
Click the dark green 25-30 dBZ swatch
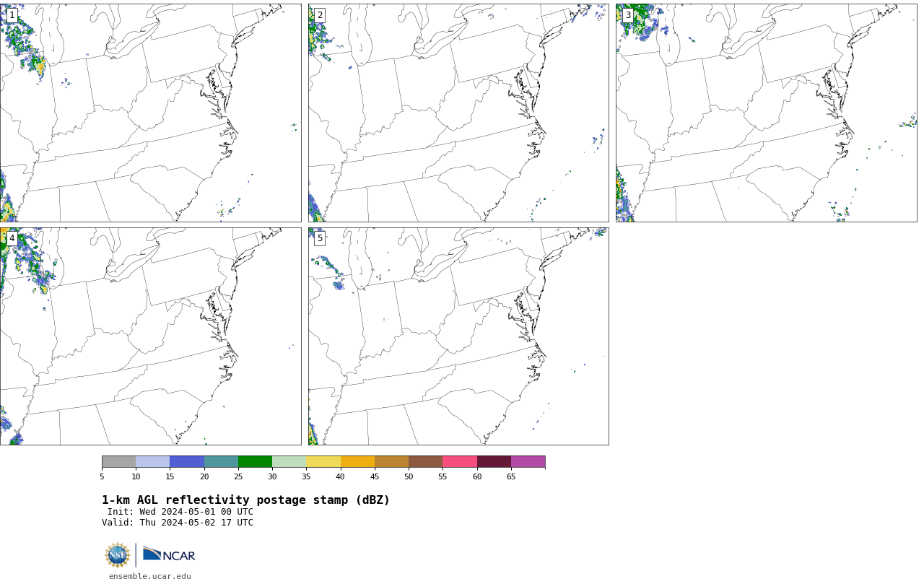pyautogui.click(x=255, y=462)
